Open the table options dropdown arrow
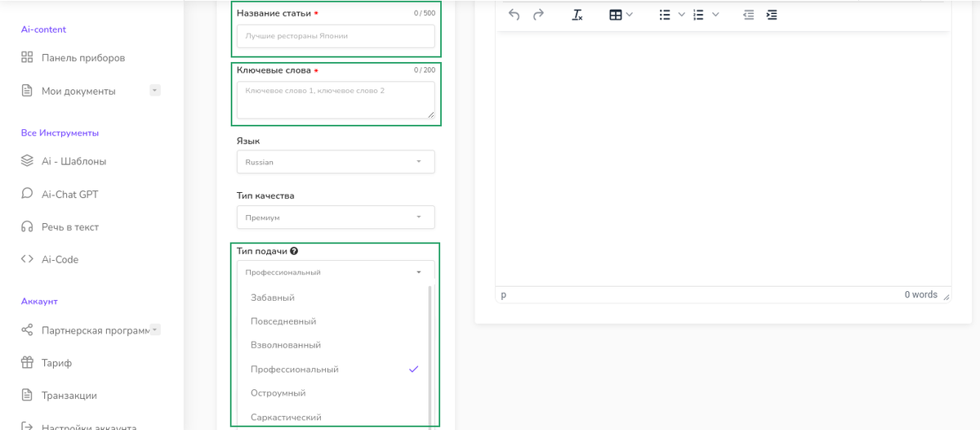Viewport: 980px width, 430px height. click(629, 15)
